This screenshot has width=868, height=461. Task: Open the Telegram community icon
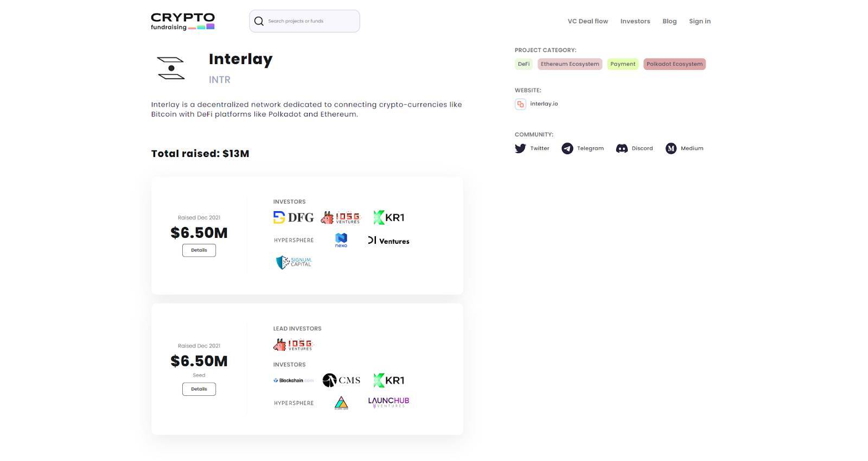coord(567,148)
